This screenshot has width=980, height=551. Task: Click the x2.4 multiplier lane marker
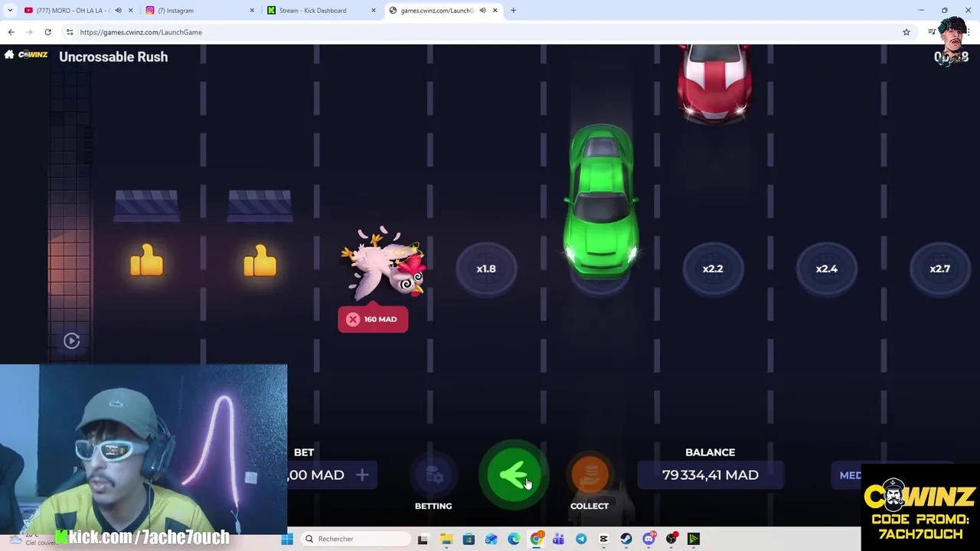coord(826,269)
